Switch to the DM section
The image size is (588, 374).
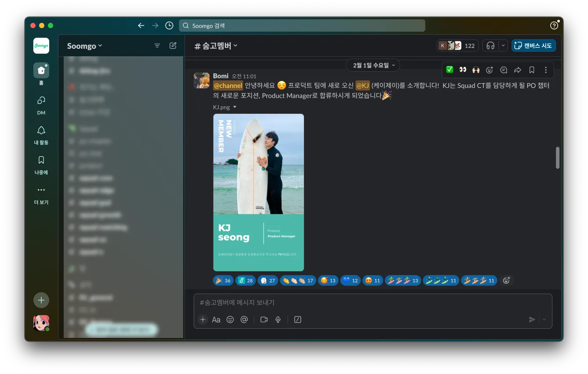pyautogui.click(x=41, y=104)
